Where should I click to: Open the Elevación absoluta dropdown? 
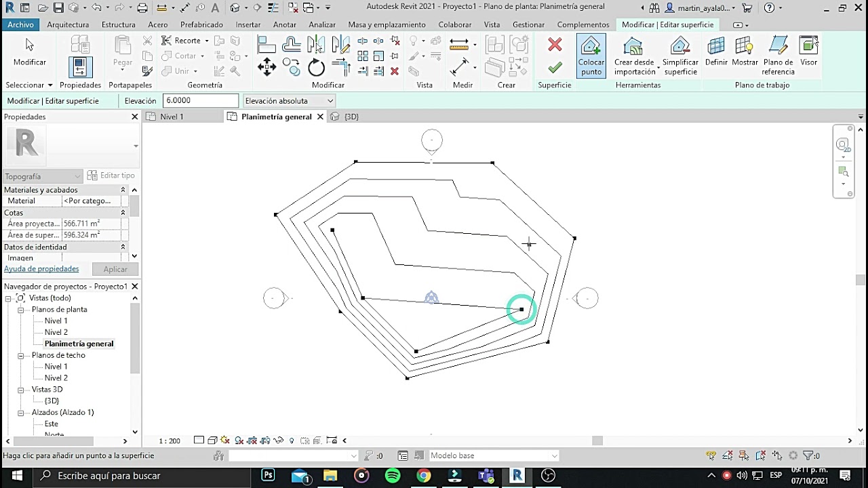(x=289, y=101)
